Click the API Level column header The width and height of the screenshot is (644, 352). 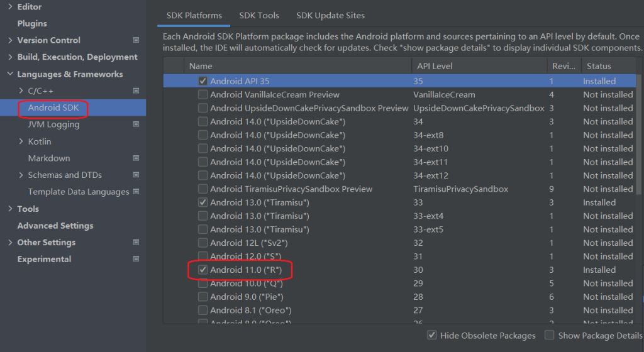point(433,66)
